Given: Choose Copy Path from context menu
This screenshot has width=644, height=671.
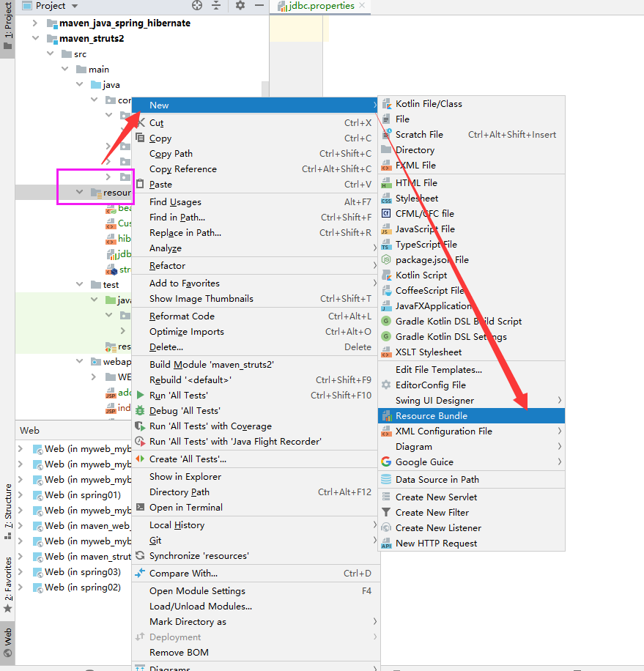Looking at the screenshot, I should pos(256,154).
